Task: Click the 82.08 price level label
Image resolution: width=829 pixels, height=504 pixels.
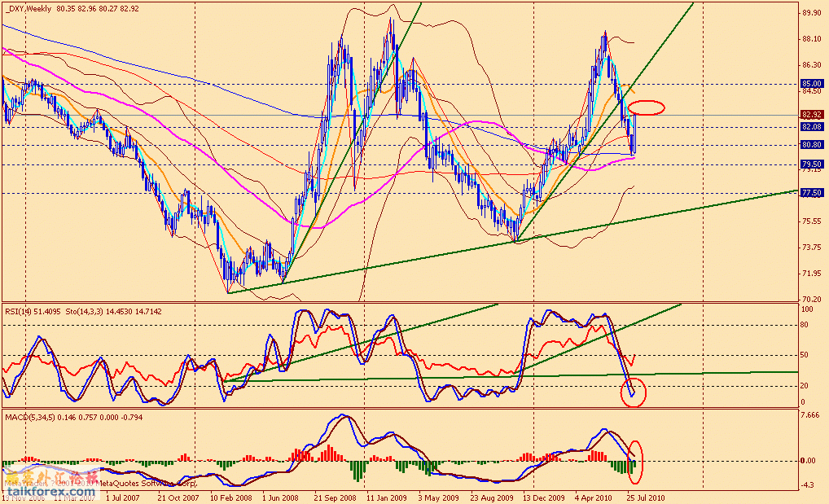Action: pos(812,127)
